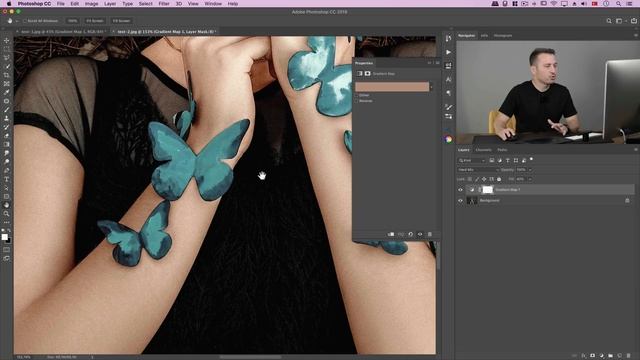
Task: Open the Navigator panel options menu
Action: [636, 36]
